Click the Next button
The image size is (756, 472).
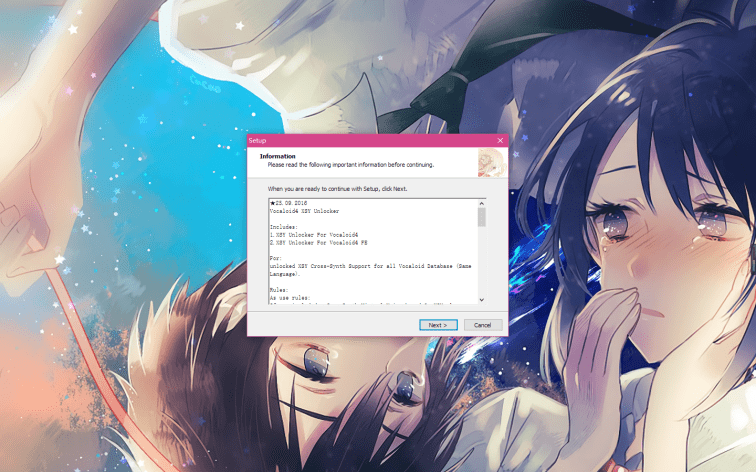tap(437, 325)
